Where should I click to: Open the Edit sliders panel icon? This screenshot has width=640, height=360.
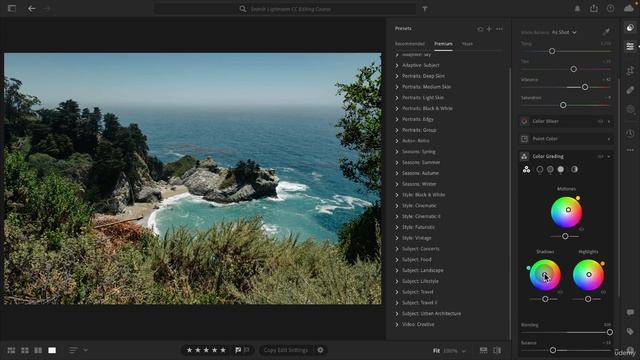pyautogui.click(x=630, y=46)
